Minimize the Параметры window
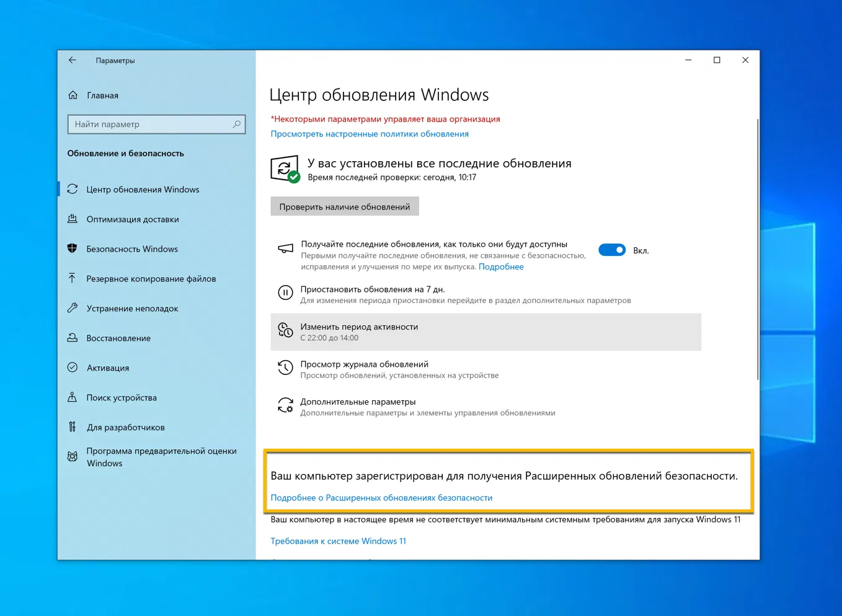 click(x=688, y=60)
